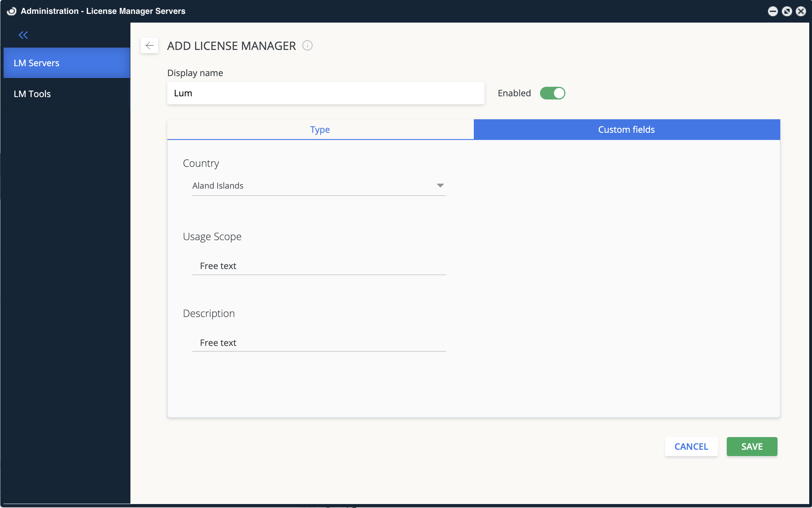The image size is (812, 508).
Task: Select LM Tools in the sidebar
Action: [32, 94]
